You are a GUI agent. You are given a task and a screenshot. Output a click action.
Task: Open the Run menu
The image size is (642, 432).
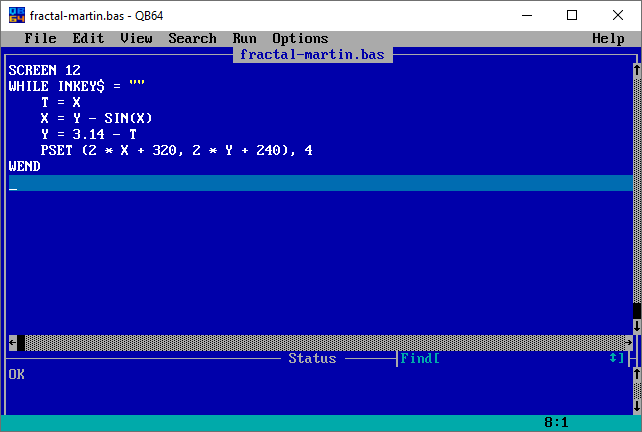244,38
